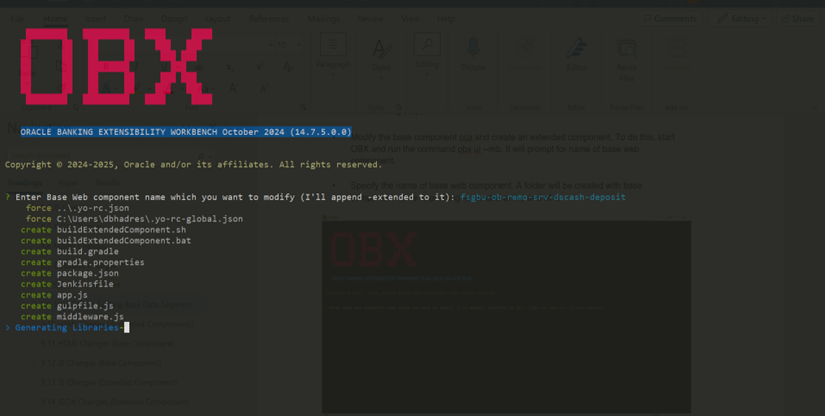The height and width of the screenshot is (416, 825).
Task: Go to heading 9.12 JS Changes (Base Component)
Action: click(x=101, y=363)
